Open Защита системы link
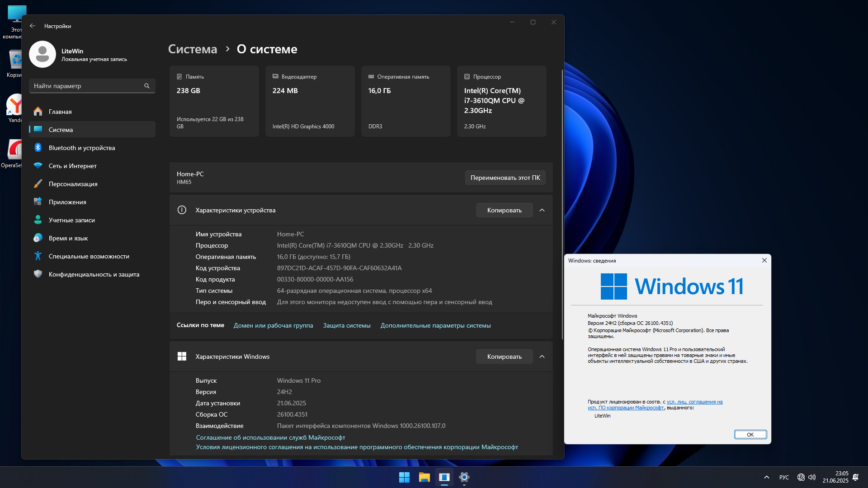The width and height of the screenshot is (868, 488). (346, 325)
